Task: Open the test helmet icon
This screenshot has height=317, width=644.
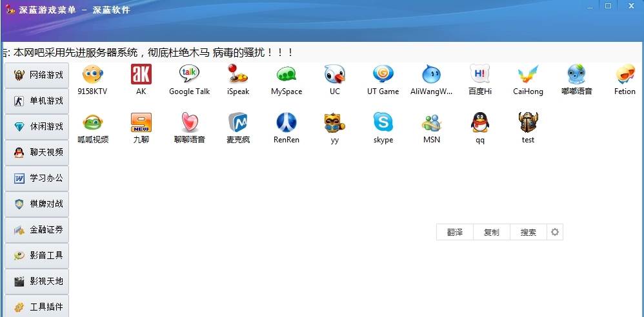Action: click(528, 122)
